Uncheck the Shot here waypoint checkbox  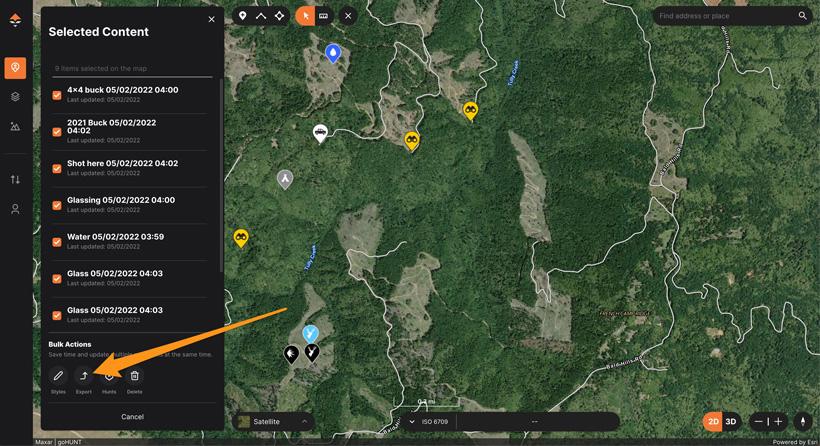click(x=56, y=168)
